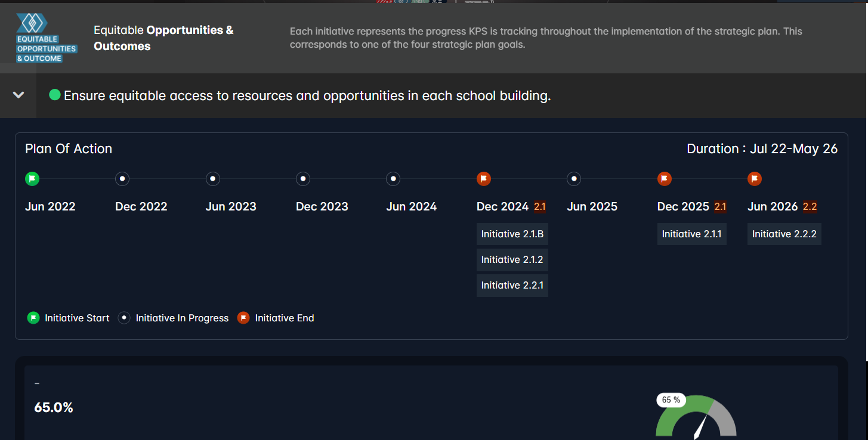Viewport: 868px width, 440px height.
Task: Open Initiative 2.1.2 under Dec 2024
Action: [512, 259]
